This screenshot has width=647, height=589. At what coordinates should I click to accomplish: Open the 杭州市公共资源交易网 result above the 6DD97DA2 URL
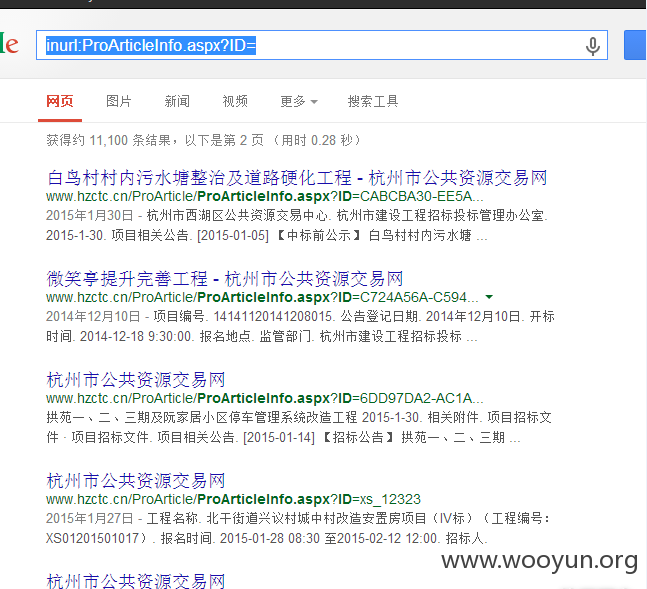coord(136,380)
